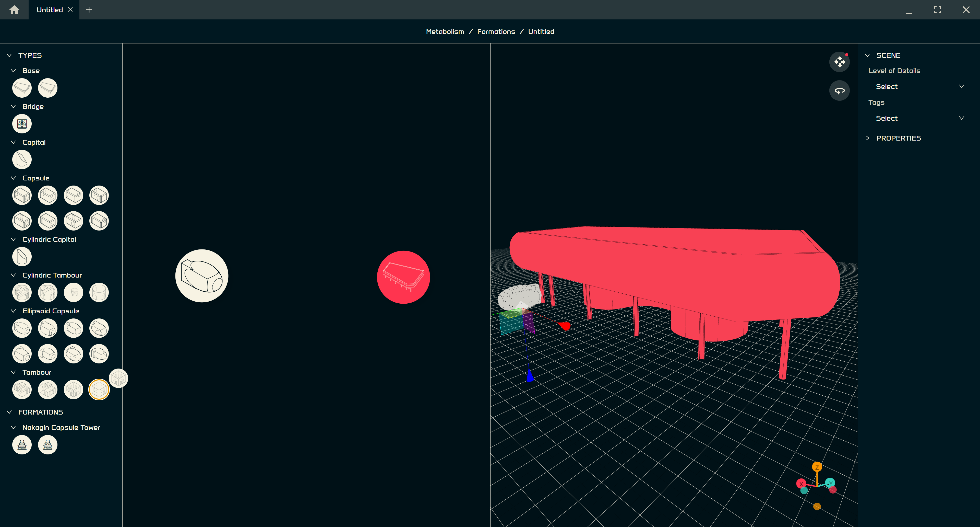Image resolution: width=980 pixels, height=527 pixels.
Task: Select the Cylindric Capital type icon
Action: [x=22, y=257]
